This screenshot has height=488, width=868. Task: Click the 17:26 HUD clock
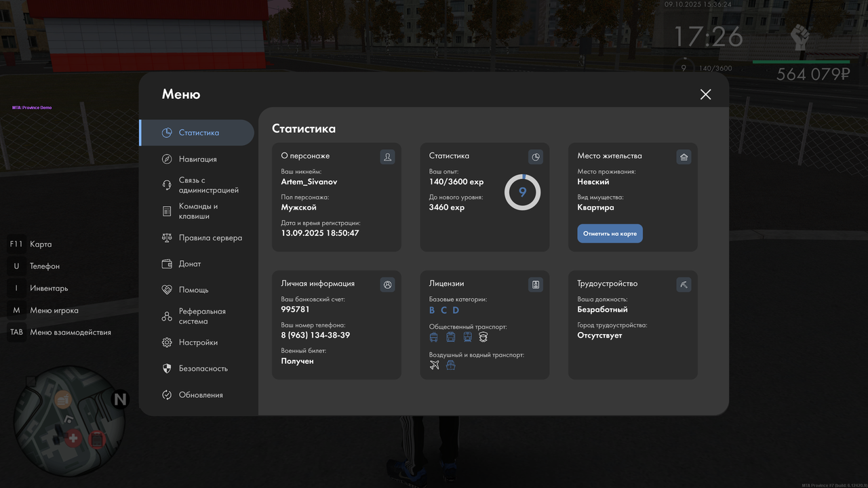click(708, 37)
